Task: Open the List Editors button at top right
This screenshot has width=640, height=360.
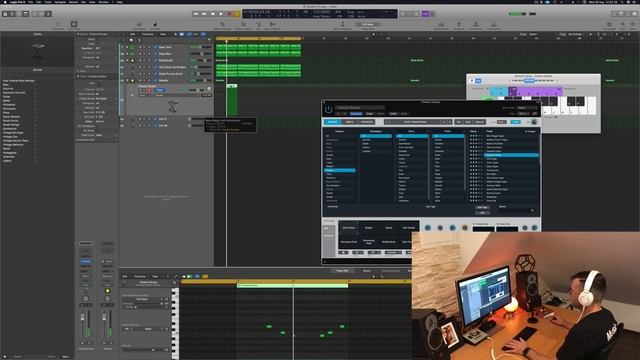Action: coord(615,13)
